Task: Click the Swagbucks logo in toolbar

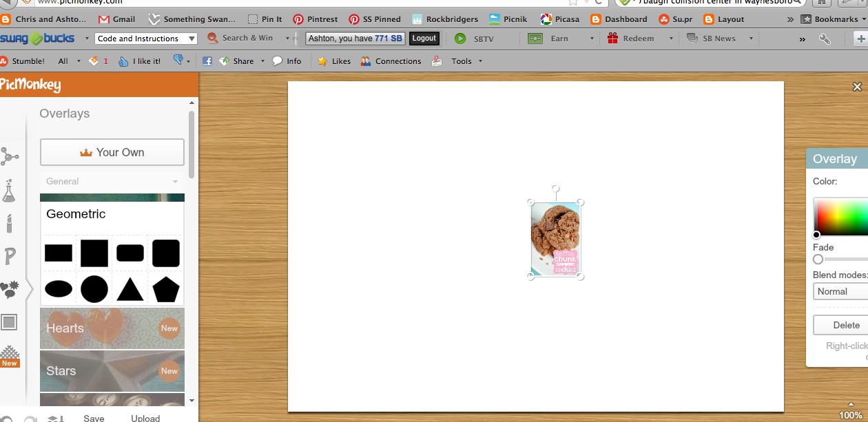Action: [37, 39]
